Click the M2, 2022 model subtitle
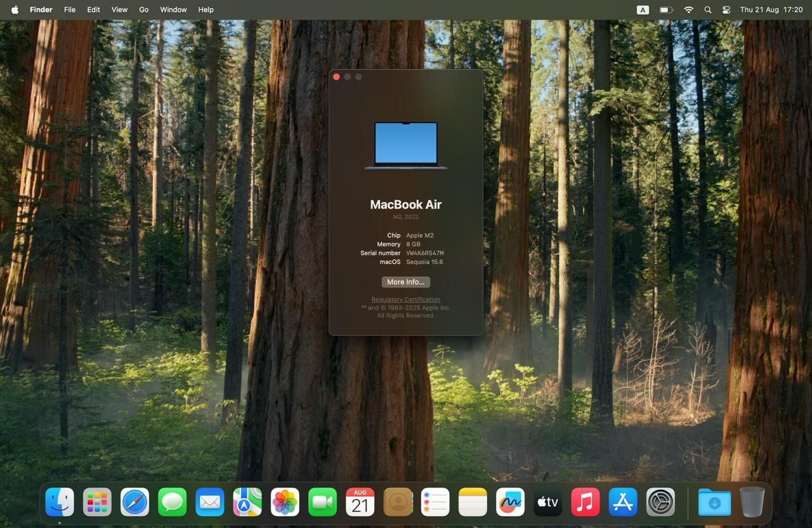 (x=406, y=217)
